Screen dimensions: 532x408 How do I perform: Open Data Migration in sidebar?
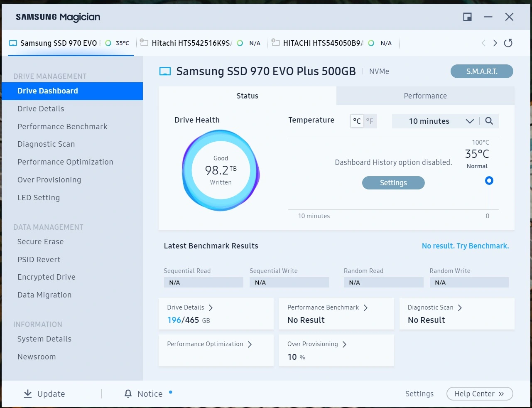pyautogui.click(x=44, y=295)
